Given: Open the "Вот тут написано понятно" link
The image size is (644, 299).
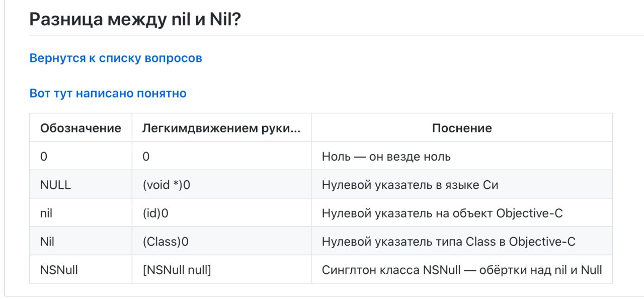Looking at the screenshot, I should pos(108,93).
